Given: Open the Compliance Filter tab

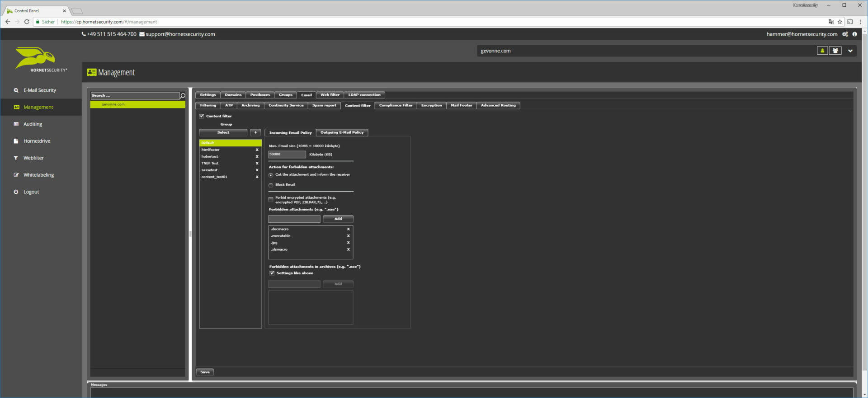Looking at the screenshot, I should (396, 105).
